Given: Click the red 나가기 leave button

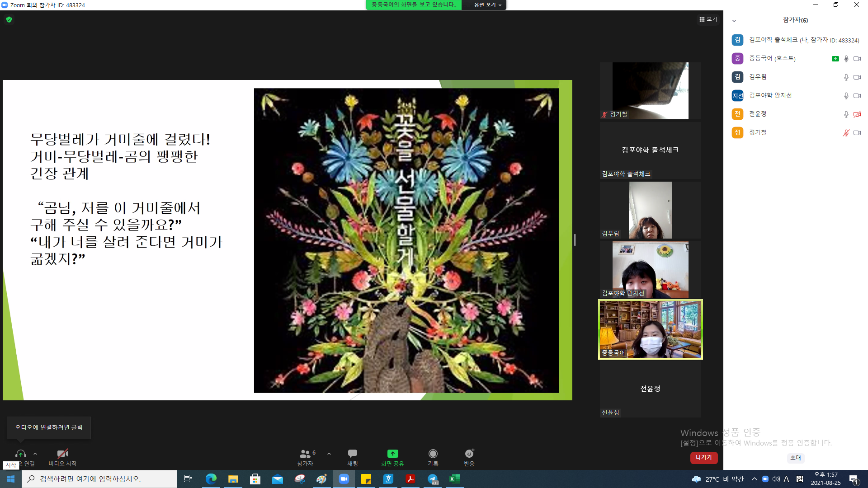Looking at the screenshot, I should [x=703, y=458].
